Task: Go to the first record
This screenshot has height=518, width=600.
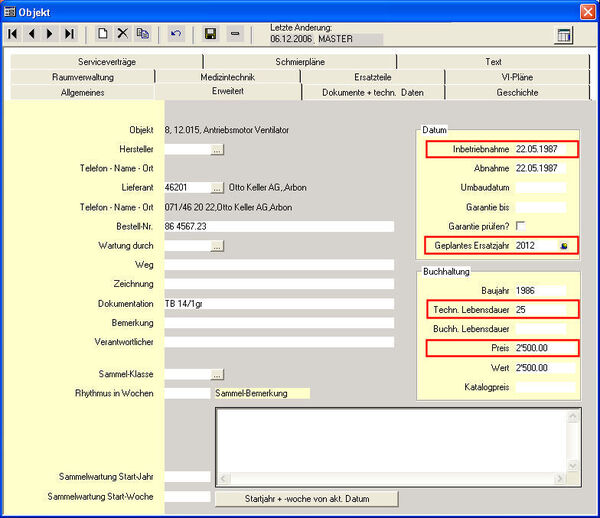Action: [13, 34]
